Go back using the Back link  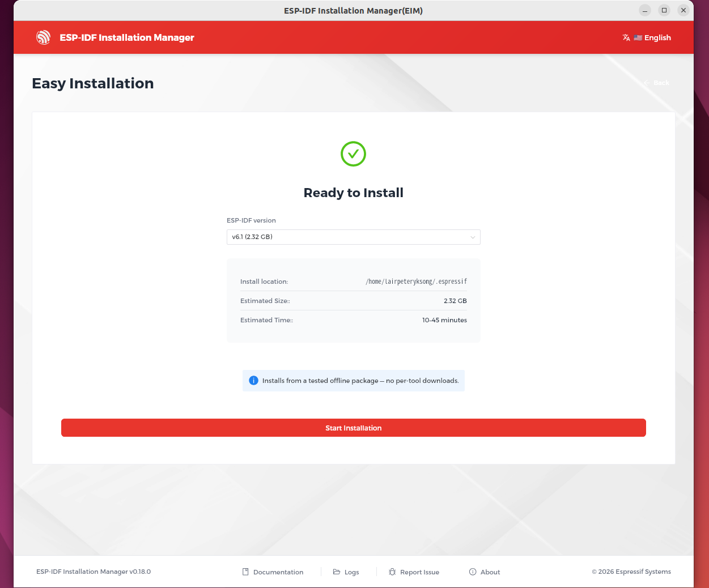(656, 83)
